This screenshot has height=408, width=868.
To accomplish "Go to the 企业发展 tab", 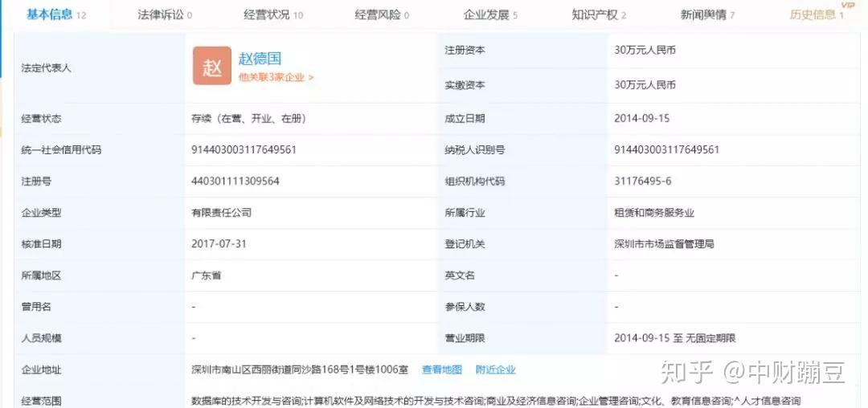I will click(490, 15).
